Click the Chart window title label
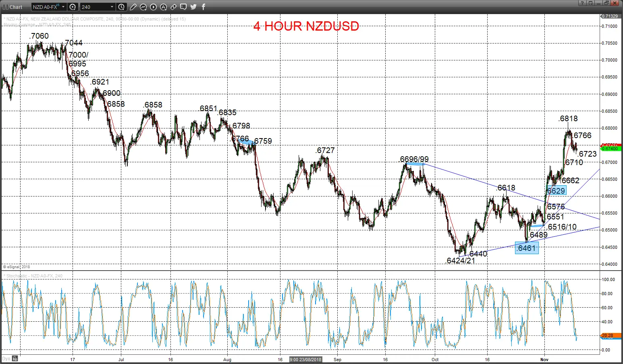The image size is (623, 364). (16, 7)
